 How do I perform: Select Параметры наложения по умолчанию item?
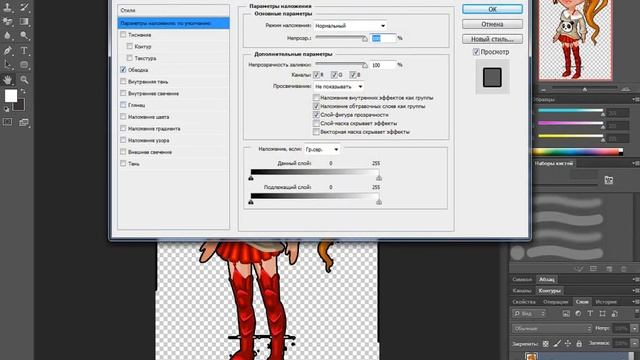coord(173,23)
